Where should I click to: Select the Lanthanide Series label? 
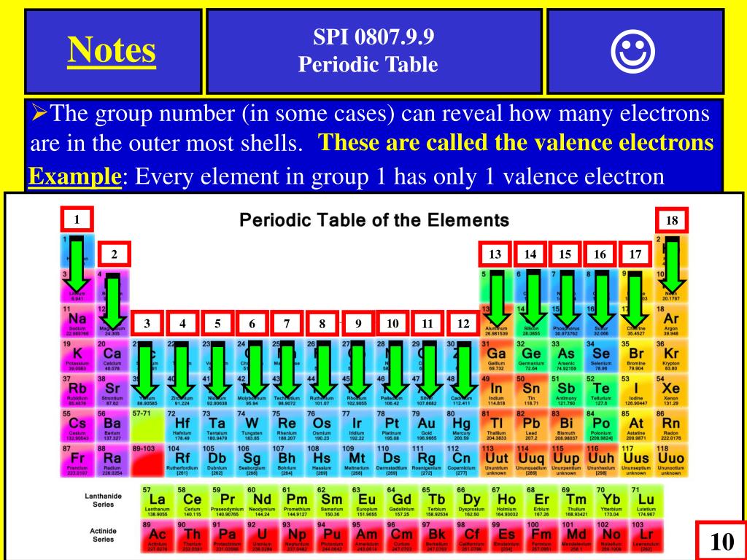tap(104, 500)
